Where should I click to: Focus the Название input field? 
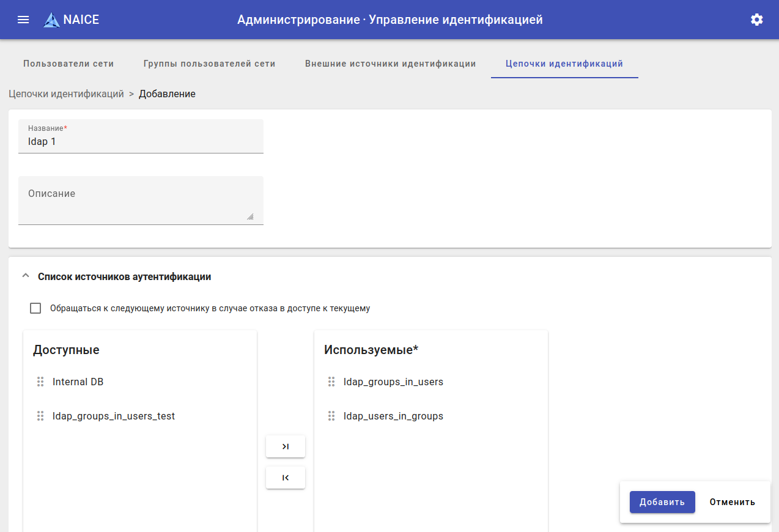tap(141, 142)
